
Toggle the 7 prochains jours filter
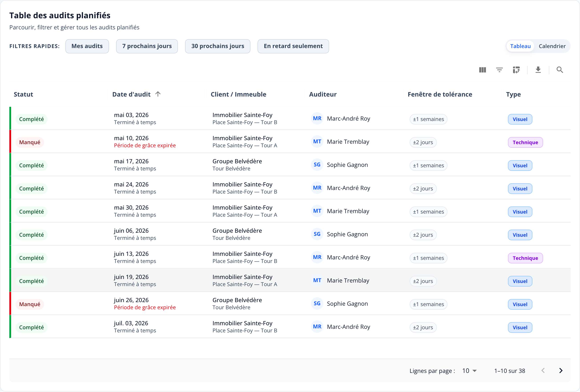point(147,46)
